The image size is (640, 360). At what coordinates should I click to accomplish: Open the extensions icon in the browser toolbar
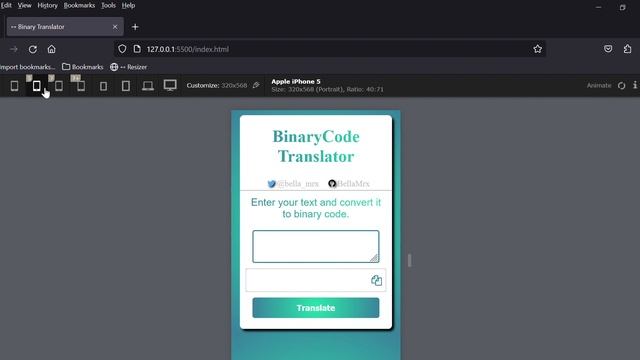click(627, 49)
